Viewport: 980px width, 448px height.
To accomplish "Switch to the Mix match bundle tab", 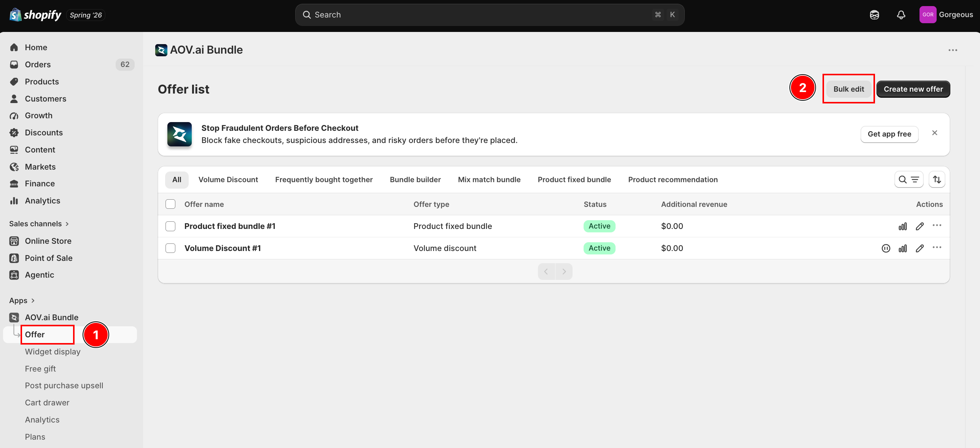I will [489, 180].
